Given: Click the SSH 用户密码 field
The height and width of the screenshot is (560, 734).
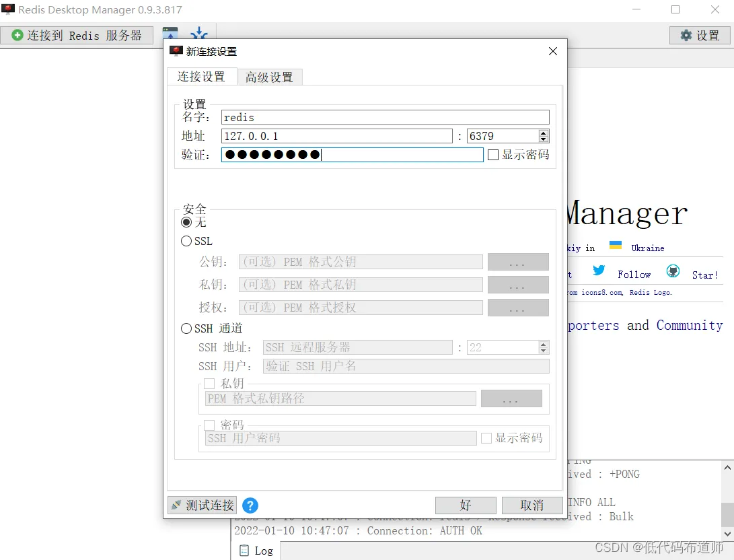Looking at the screenshot, I should click(341, 438).
